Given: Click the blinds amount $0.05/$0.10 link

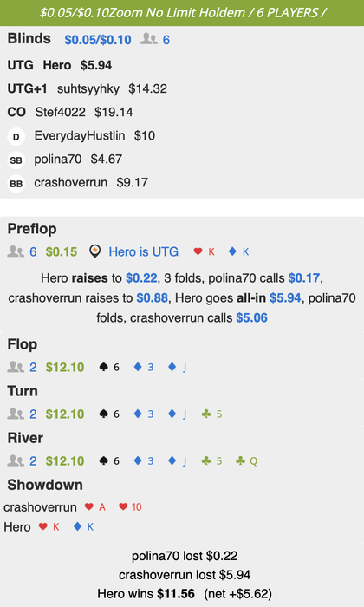Looking at the screenshot, I should 98,40.
